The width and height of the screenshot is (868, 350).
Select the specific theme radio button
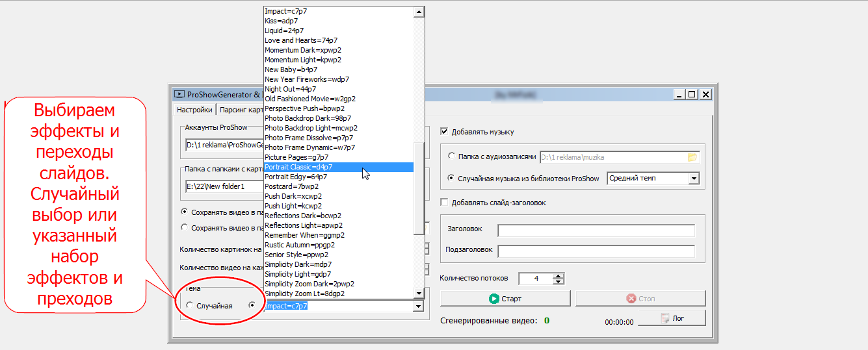(252, 305)
